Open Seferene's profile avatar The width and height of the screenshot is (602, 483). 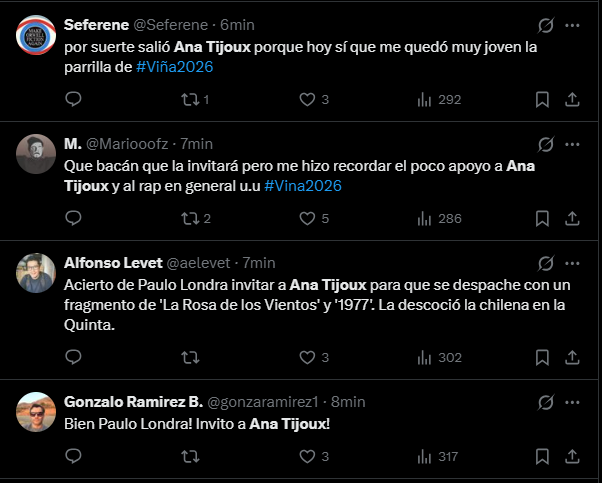36,35
